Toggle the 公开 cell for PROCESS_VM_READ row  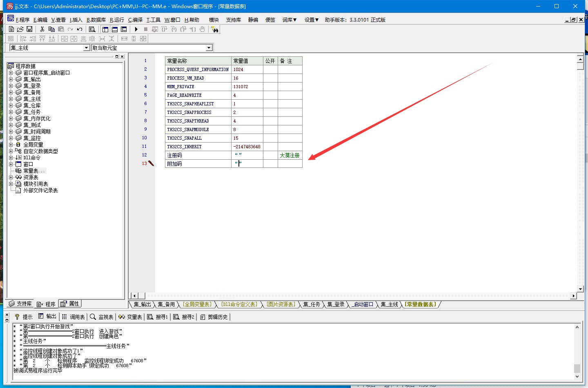[270, 78]
